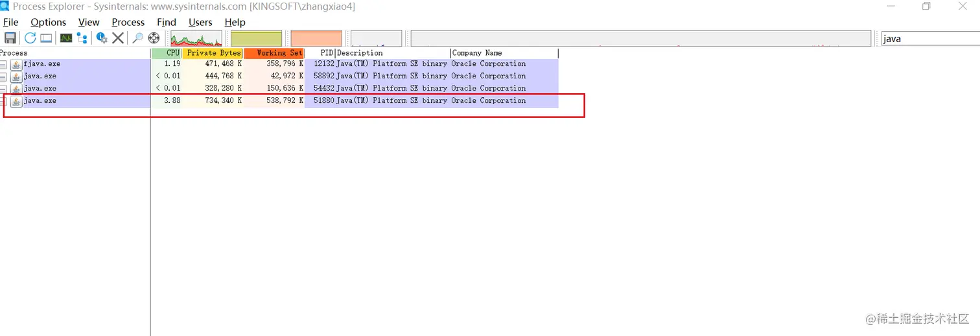Open the system performance graph icon
Viewport: 980px width, 336px height.
66,38
